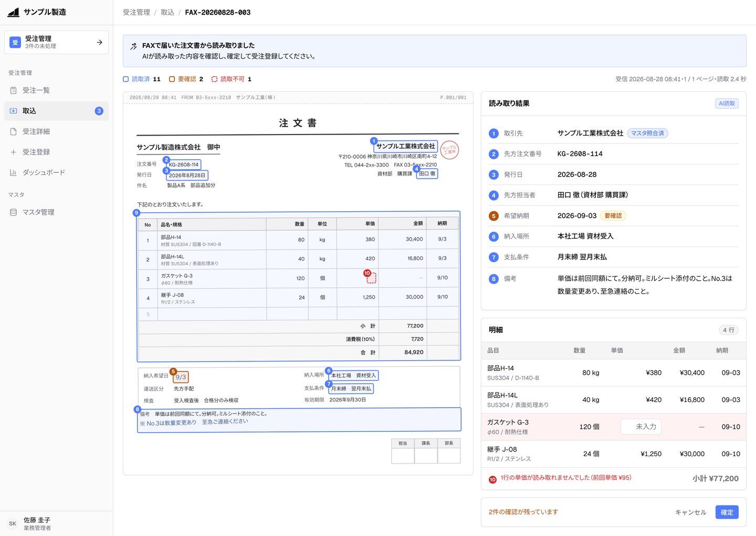Click the 受注詳細 document icon
The height and width of the screenshot is (536, 756).
point(13,131)
